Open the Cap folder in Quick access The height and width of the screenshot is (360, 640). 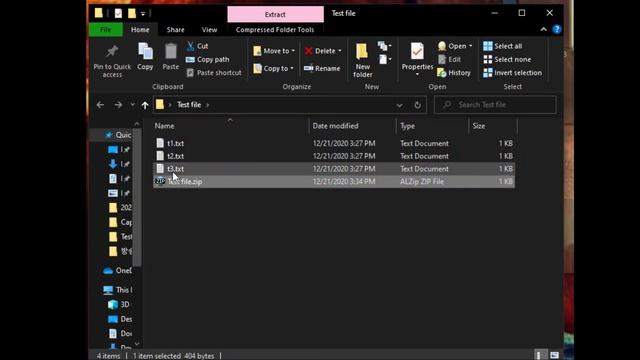[x=120, y=222]
